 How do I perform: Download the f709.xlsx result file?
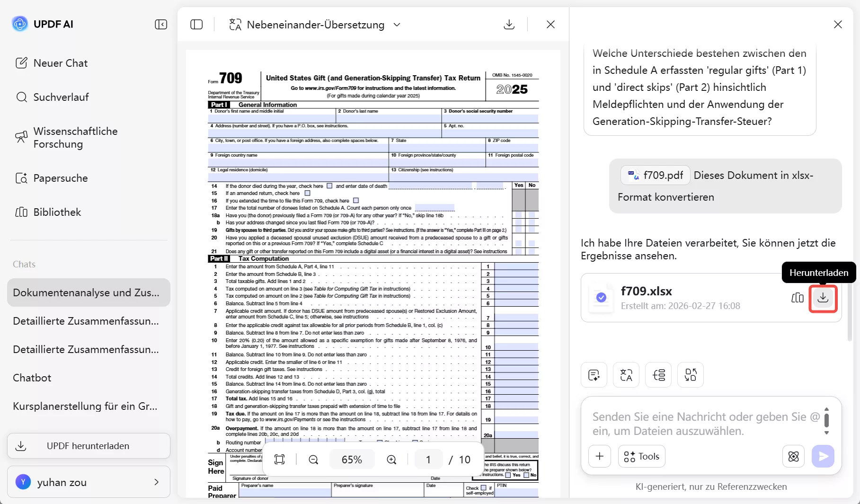(x=823, y=298)
